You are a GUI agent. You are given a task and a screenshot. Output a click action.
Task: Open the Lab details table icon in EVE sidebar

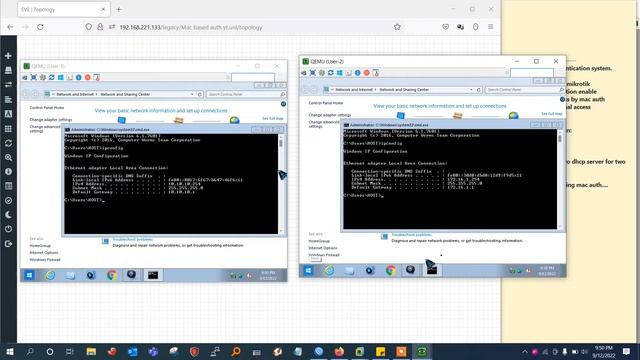click(8, 186)
